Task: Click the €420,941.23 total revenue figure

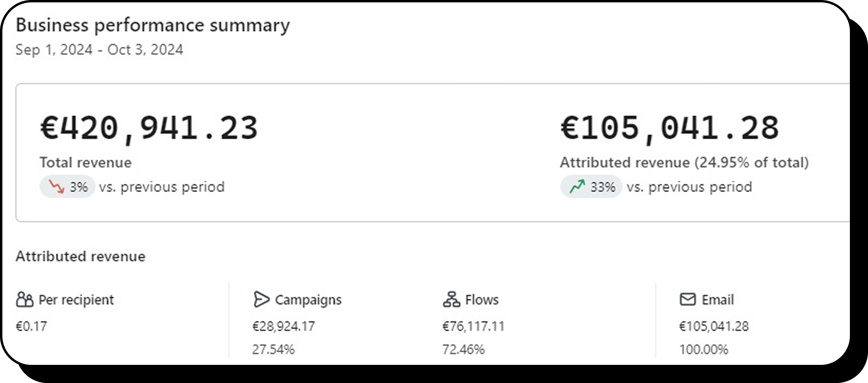Action: click(x=149, y=128)
